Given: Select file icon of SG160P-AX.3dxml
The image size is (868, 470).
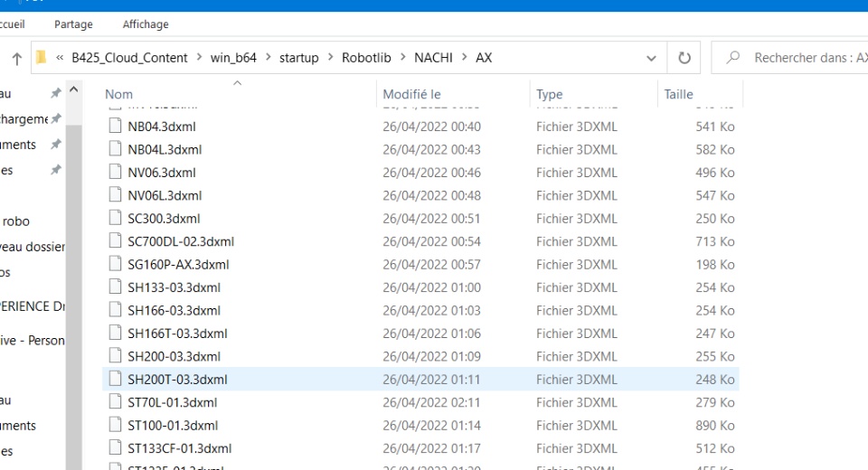Looking at the screenshot, I should [x=115, y=264].
